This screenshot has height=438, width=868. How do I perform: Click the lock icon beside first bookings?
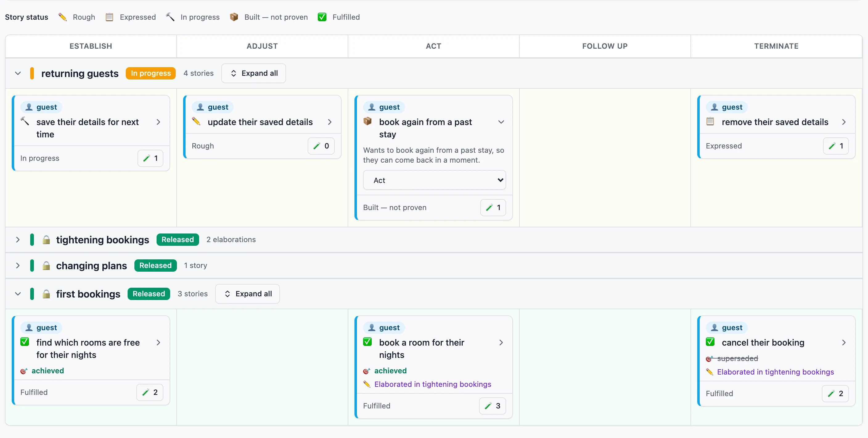(47, 294)
